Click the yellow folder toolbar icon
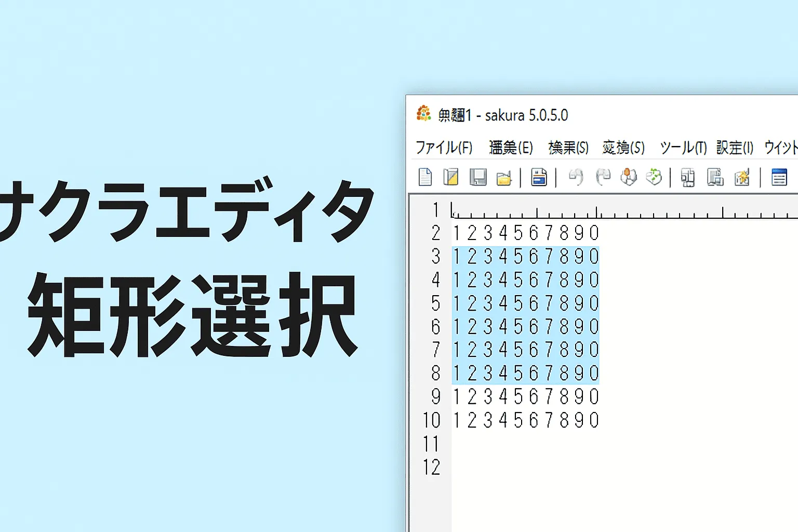 point(503,178)
